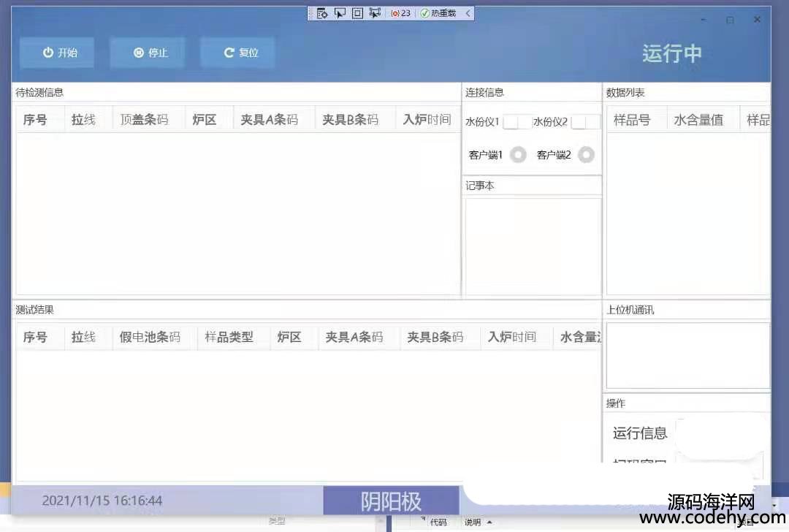Screen dimensions: 789x532
Task: Click the 上位机通讯 message box
Action: 687,355
